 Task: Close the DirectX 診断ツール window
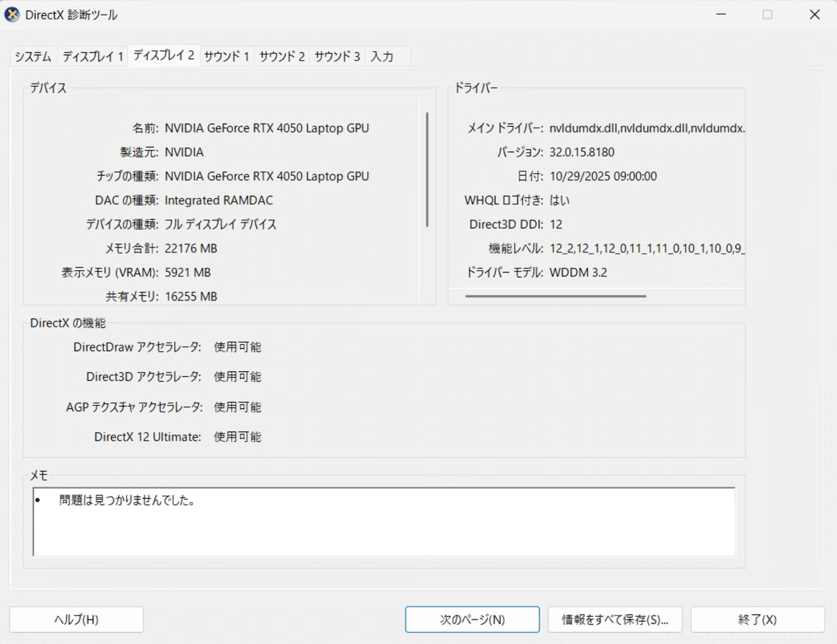[814, 15]
